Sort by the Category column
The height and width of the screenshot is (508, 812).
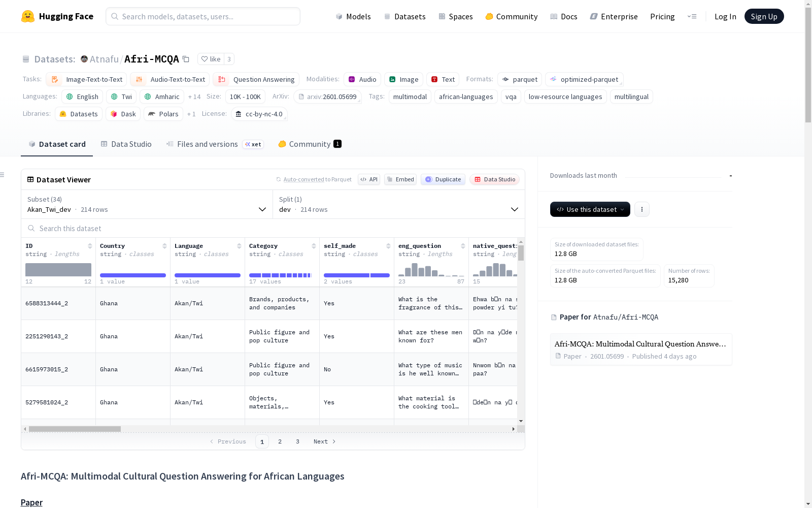pyautogui.click(x=314, y=246)
